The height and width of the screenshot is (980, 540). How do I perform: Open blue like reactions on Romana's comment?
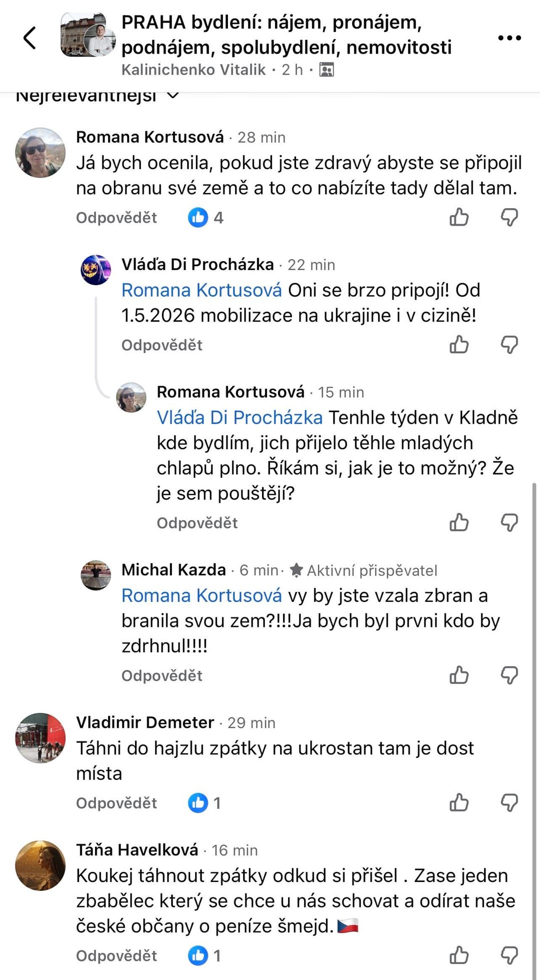[x=205, y=218]
